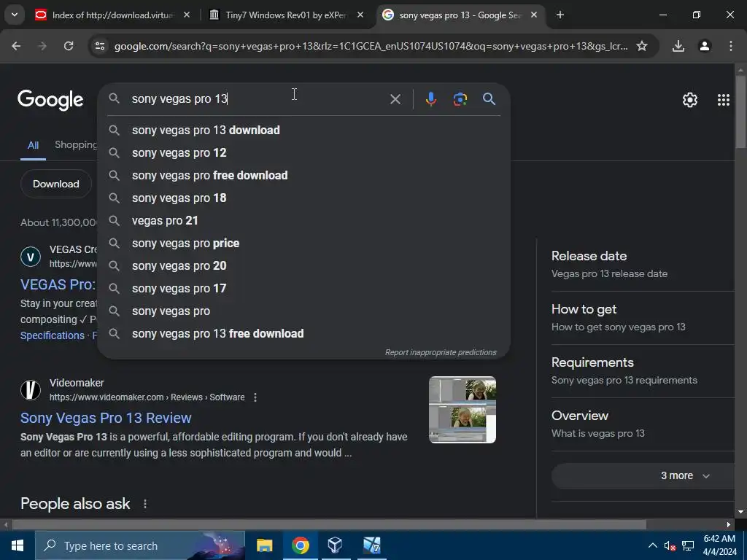The width and height of the screenshot is (747, 560).
Task: Open Overview related search
Action: click(x=642, y=424)
